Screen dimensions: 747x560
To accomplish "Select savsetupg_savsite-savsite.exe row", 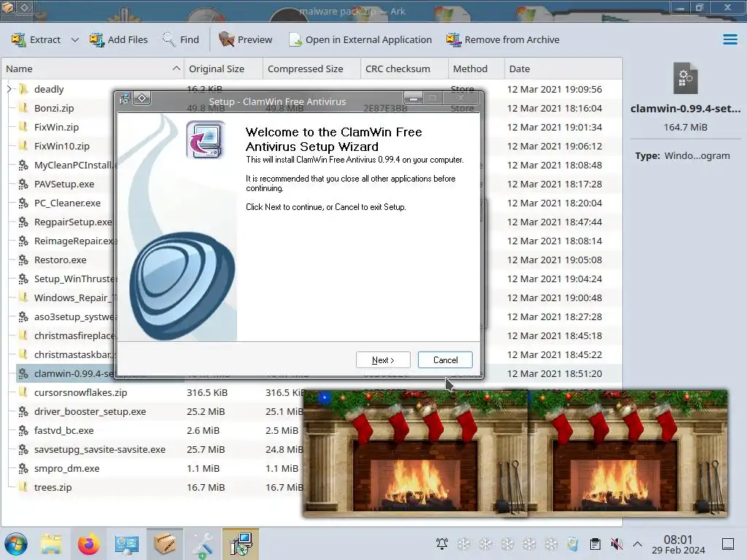I will (x=159, y=449).
